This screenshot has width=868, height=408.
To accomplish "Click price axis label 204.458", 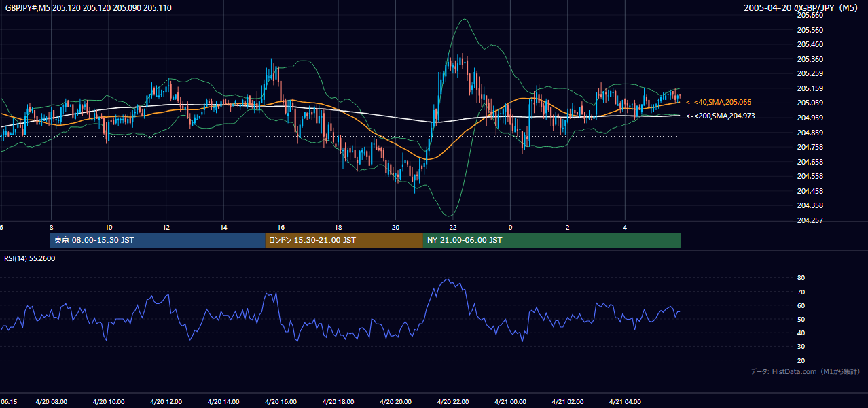I will 810,191.
